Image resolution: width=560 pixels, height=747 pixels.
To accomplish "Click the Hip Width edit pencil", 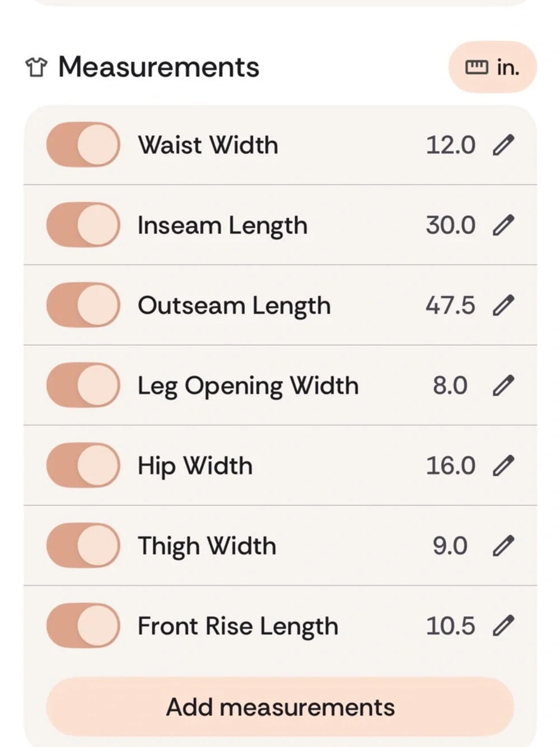I will tap(503, 466).
